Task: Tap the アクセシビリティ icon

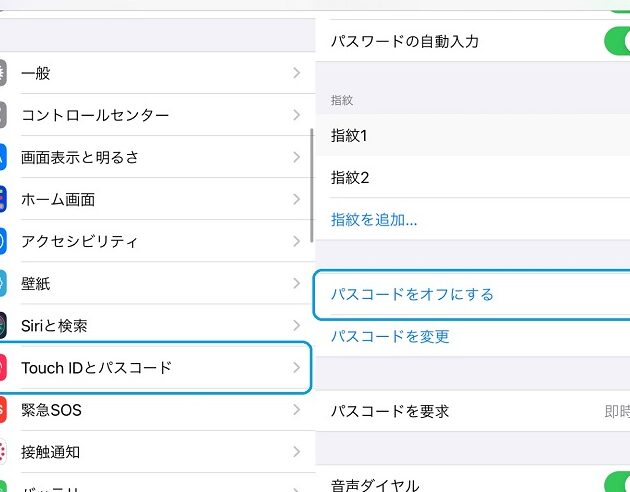Action: [x=3, y=241]
